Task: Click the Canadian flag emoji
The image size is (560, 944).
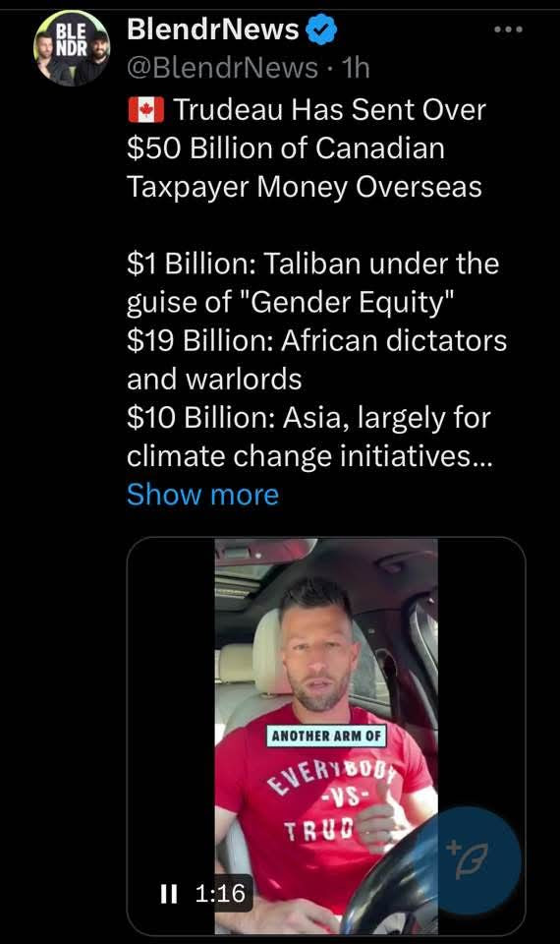Action: click(145, 110)
